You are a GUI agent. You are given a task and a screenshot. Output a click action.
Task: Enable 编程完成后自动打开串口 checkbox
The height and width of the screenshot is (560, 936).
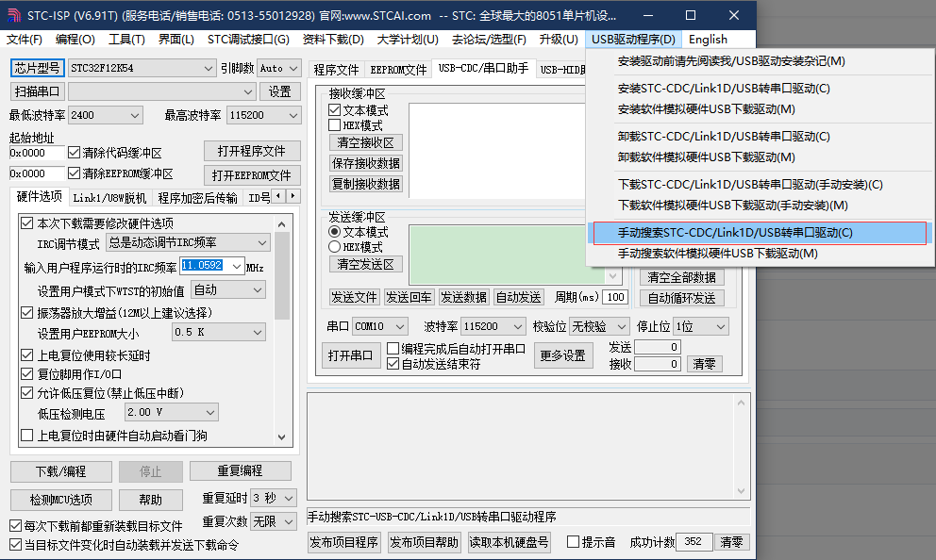coord(393,348)
